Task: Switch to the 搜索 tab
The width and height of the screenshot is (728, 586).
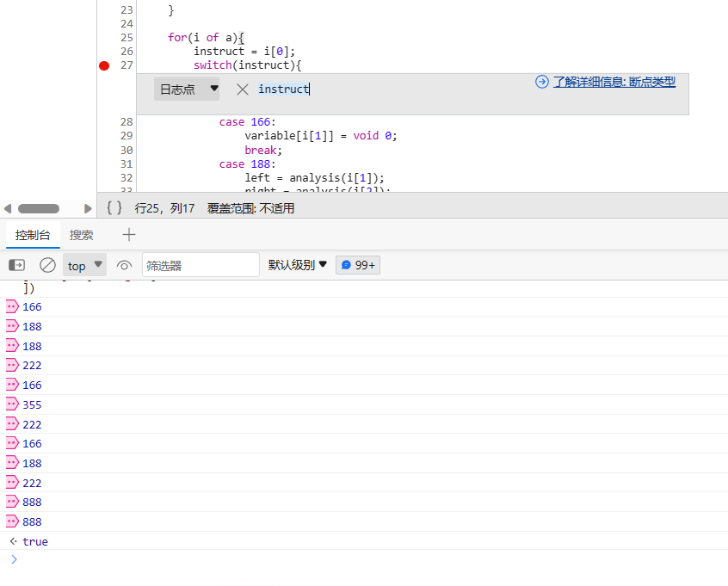Action: pyautogui.click(x=82, y=235)
